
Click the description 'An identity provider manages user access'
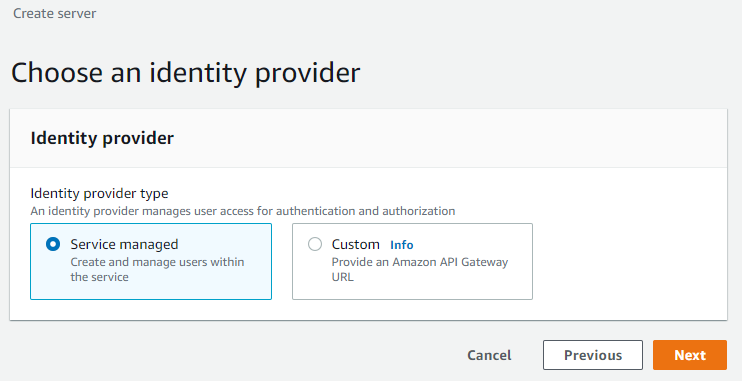click(x=243, y=211)
